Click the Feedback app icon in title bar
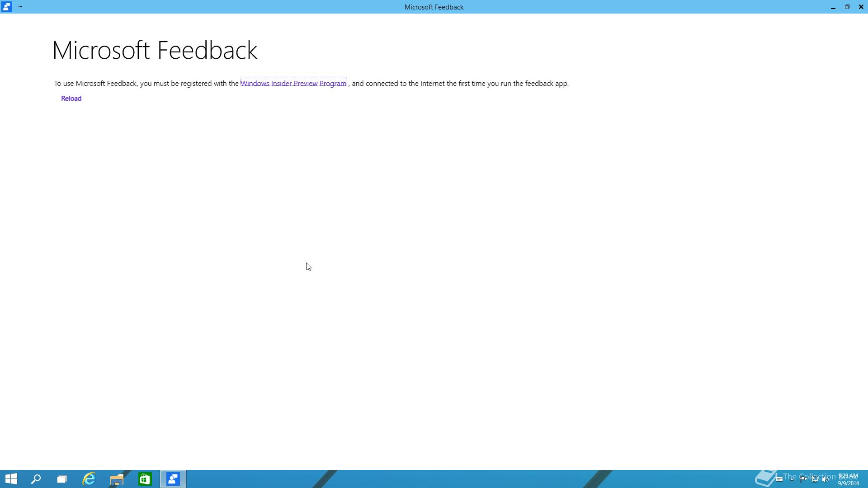Image resolution: width=868 pixels, height=488 pixels. [x=6, y=7]
